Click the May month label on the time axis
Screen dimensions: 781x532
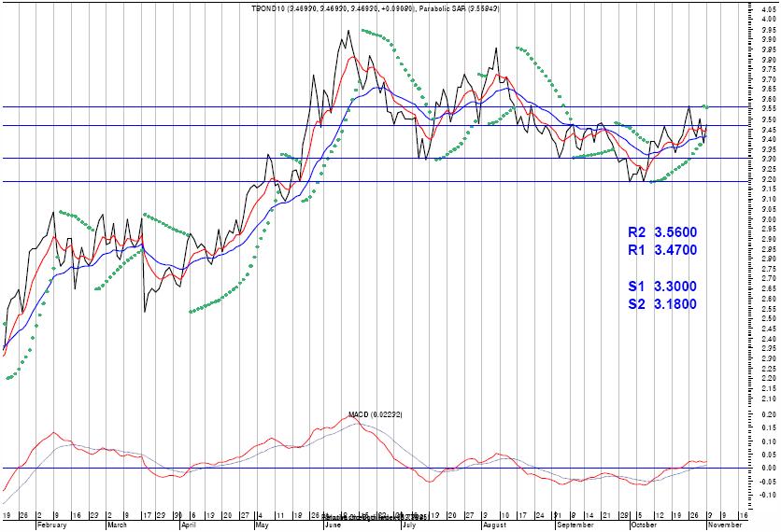[264, 525]
